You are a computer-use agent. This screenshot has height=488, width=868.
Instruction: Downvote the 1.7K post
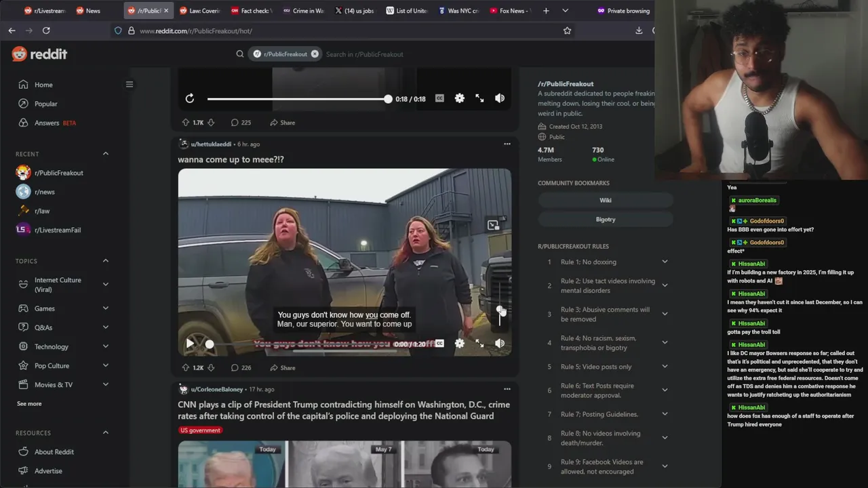click(x=211, y=123)
